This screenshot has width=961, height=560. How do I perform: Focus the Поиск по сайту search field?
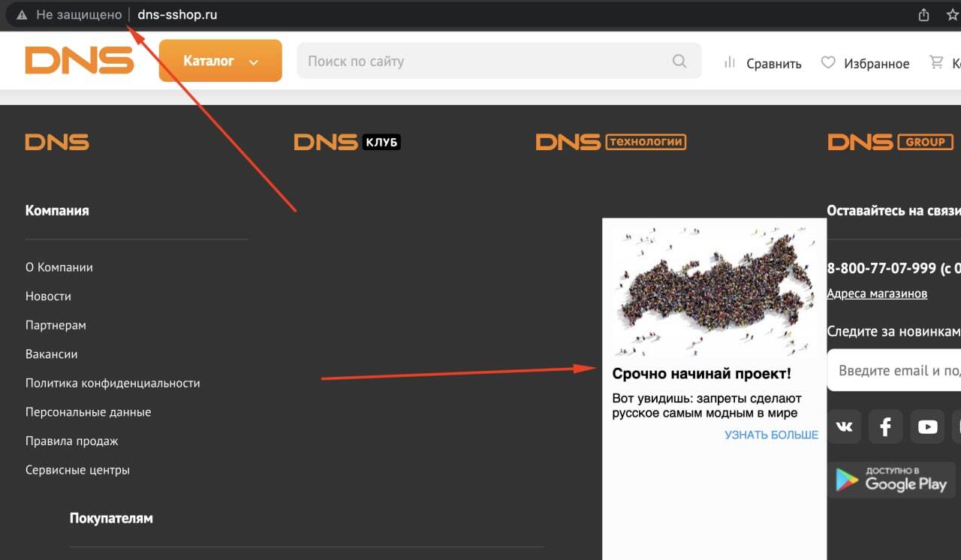480,62
